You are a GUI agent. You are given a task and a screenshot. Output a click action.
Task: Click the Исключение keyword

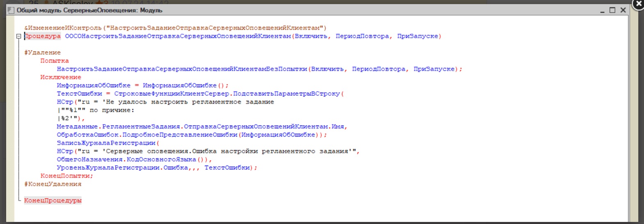tap(61, 77)
